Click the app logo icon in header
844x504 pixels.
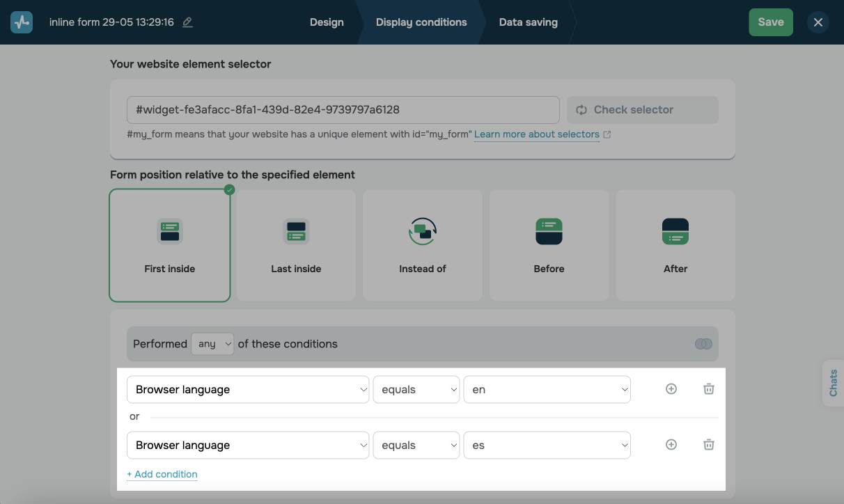click(x=22, y=22)
